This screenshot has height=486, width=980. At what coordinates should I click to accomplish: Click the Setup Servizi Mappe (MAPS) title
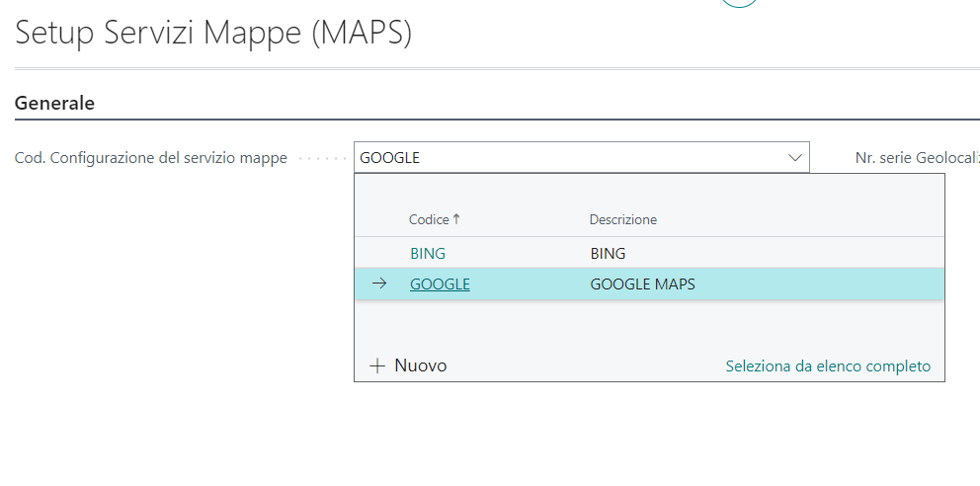click(x=213, y=33)
